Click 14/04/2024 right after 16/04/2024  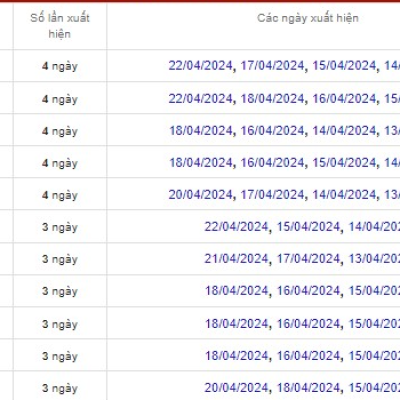[344, 131]
